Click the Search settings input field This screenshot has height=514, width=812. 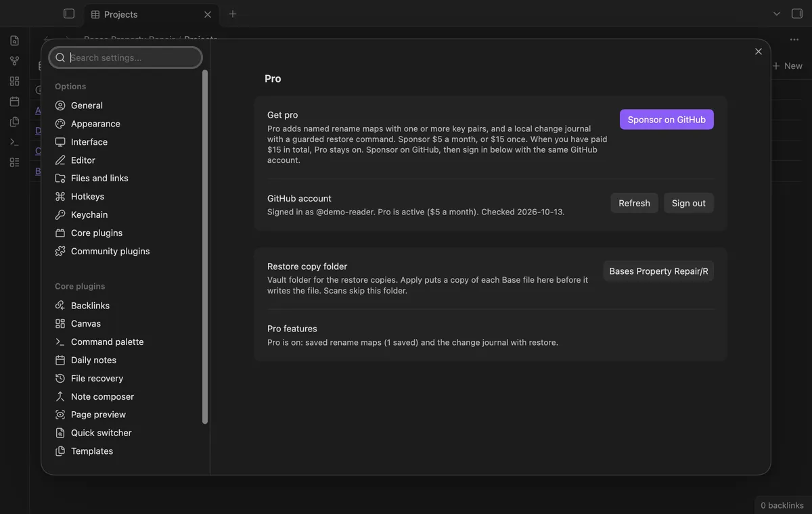[126, 57]
